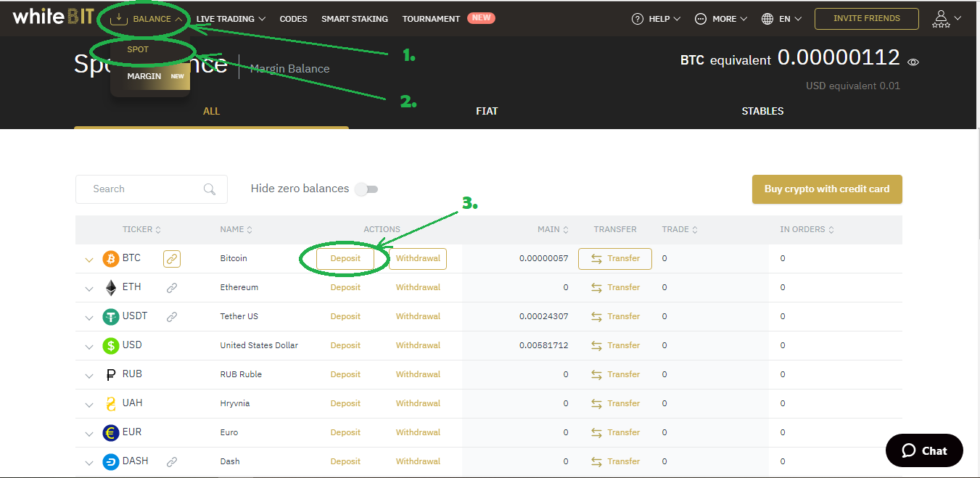Sort table by Ticker column

pyautogui.click(x=142, y=229)
